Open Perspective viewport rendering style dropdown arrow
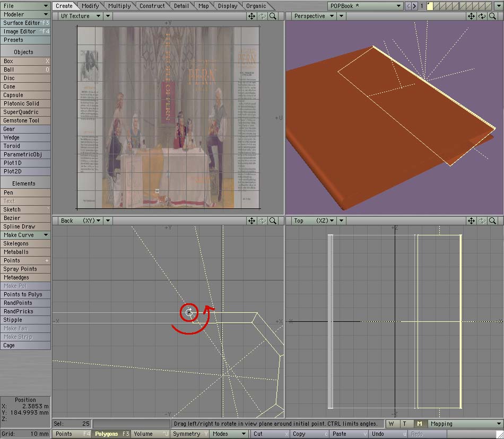Image resolution: width=504 pixels, height=439 pixels. [341, 16]
